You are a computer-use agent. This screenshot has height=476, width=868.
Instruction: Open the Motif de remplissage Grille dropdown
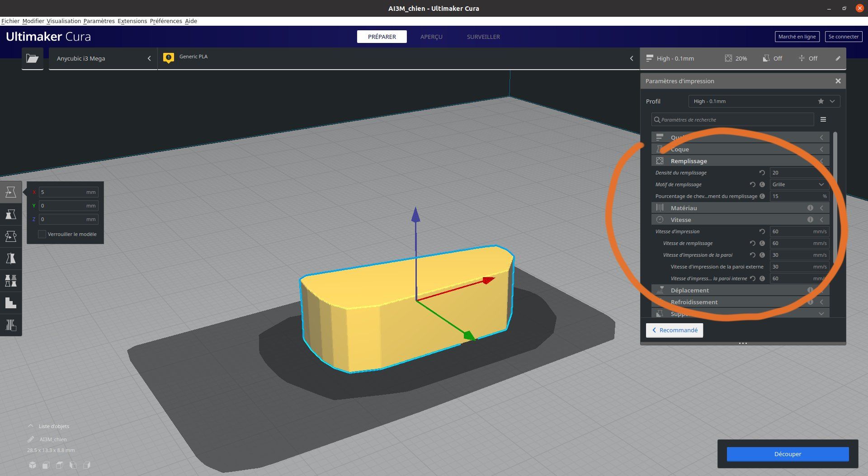click(x=799, y=184)
